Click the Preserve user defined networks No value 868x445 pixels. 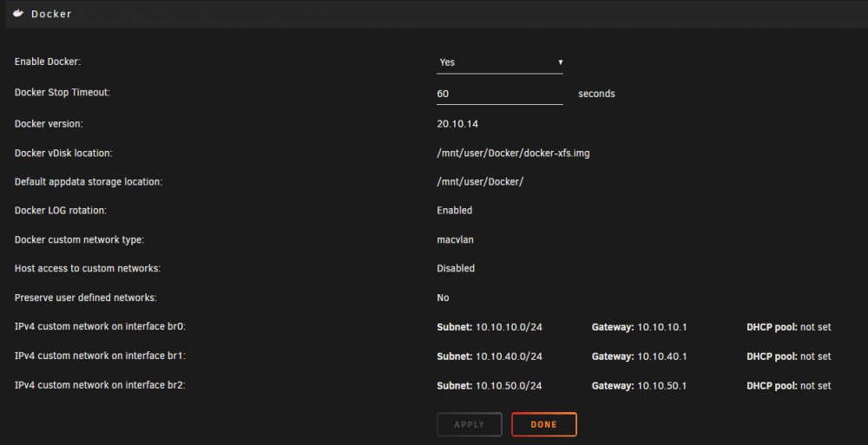pos(443,298)
